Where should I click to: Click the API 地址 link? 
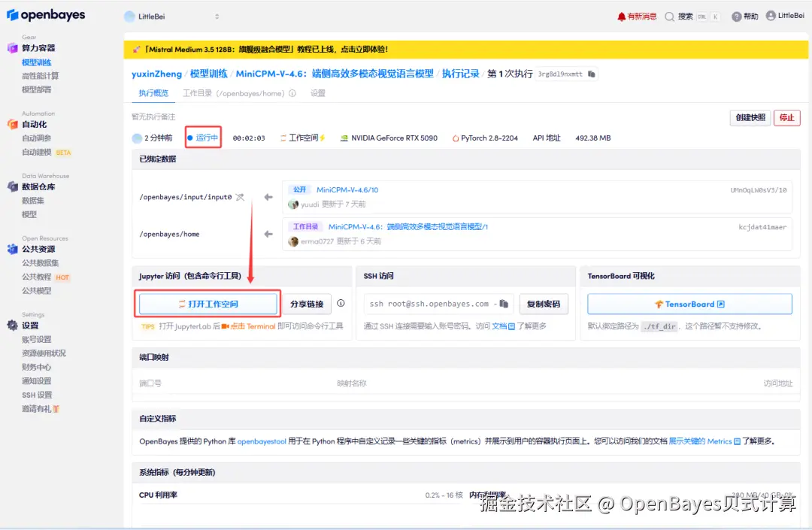547,138
